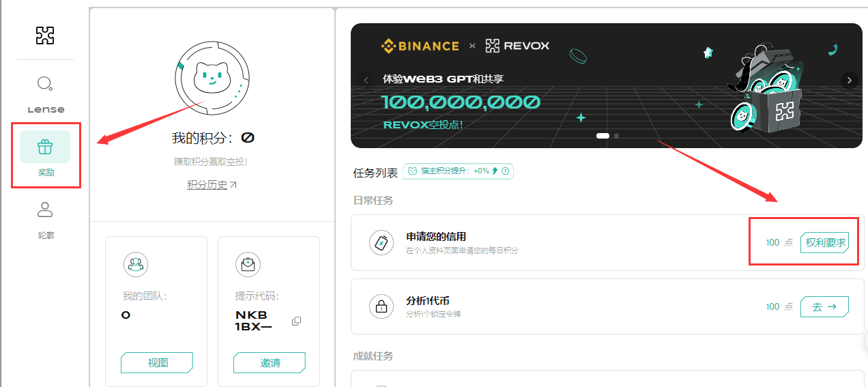This screenshot has height=387, width=868.
Task: Open the Lense search icon
Action: [45, 84]
